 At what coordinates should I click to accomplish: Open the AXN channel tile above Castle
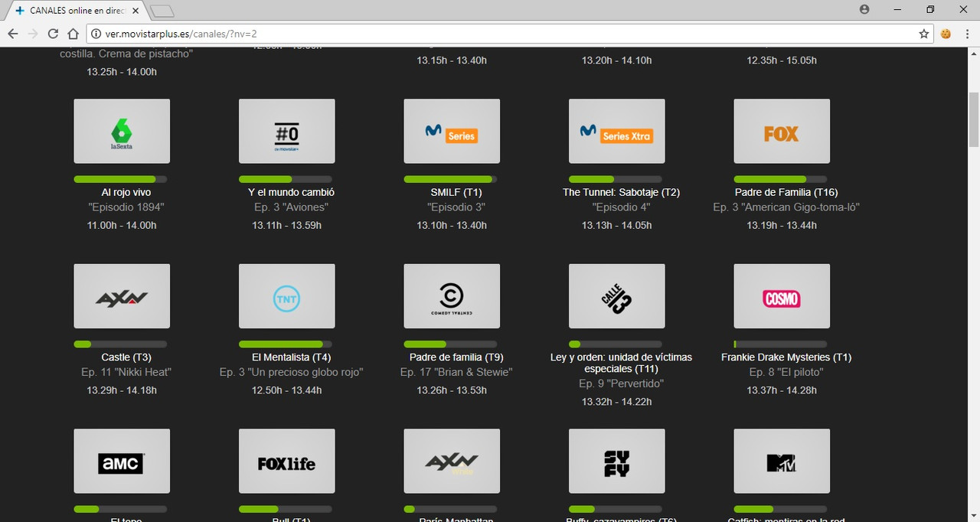[122, 296]
